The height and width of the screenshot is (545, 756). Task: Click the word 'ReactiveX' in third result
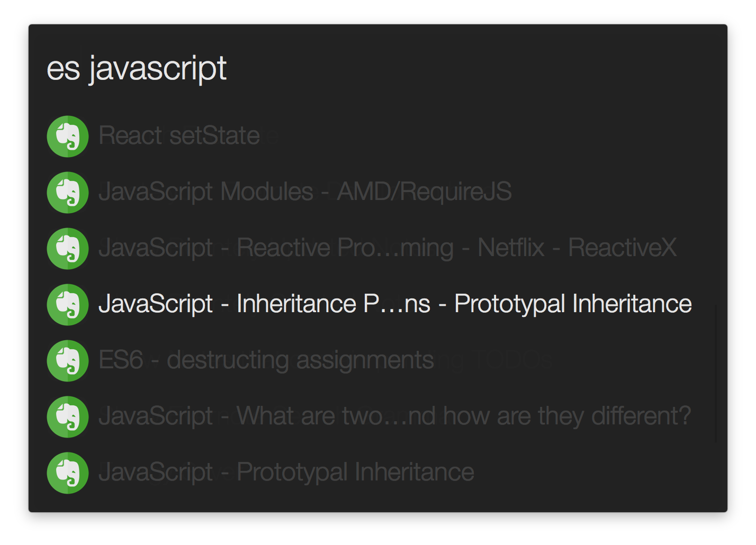coord(622,248)
